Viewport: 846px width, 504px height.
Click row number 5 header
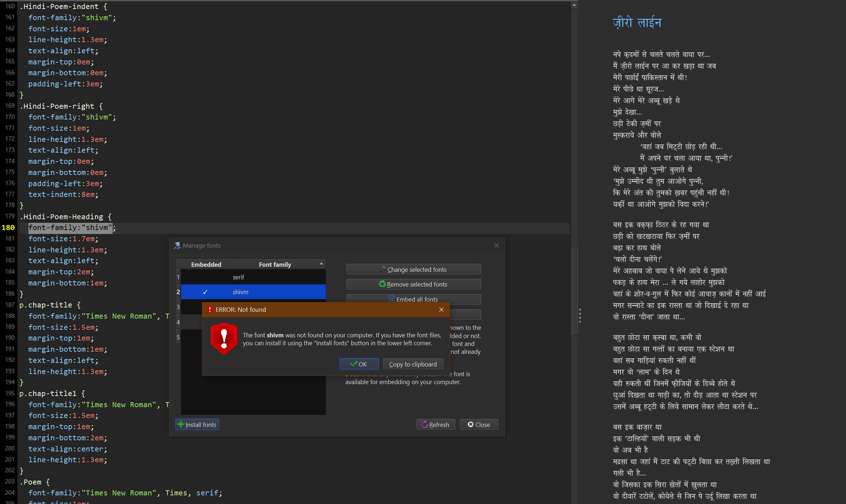(x=178, y=337)
